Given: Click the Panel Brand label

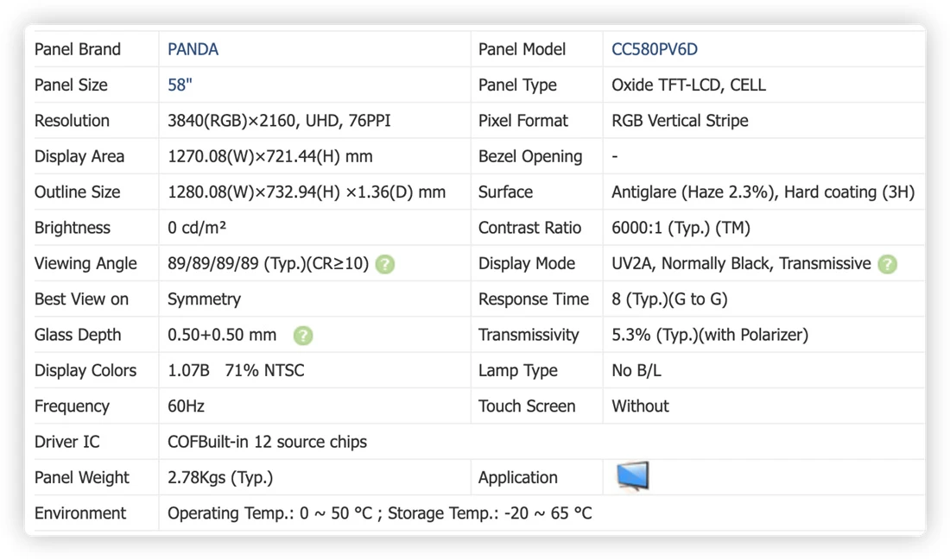Looking at the screenshot, I should [x=78, y=50].
